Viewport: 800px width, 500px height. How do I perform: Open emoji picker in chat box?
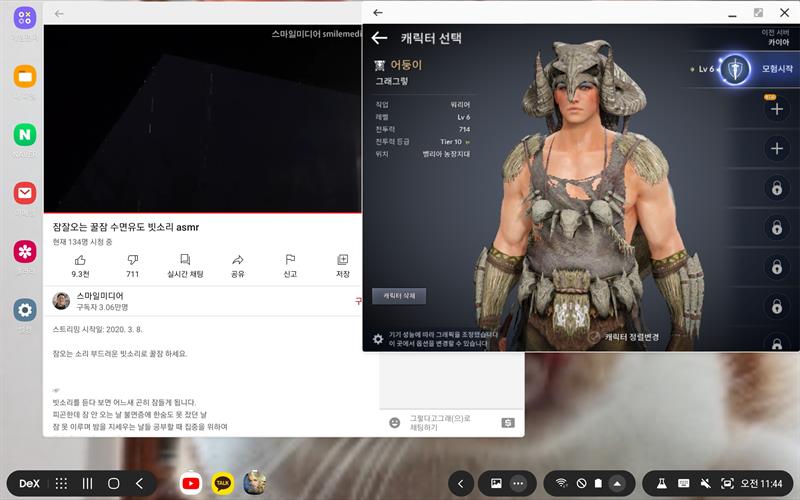[394, 422]
